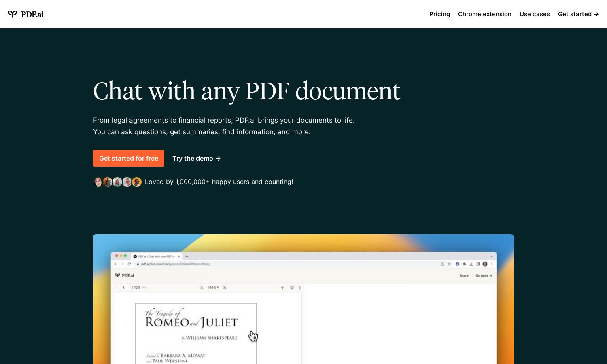
Task: Click the new tab plus icon in demo
Action: [187, 256]
